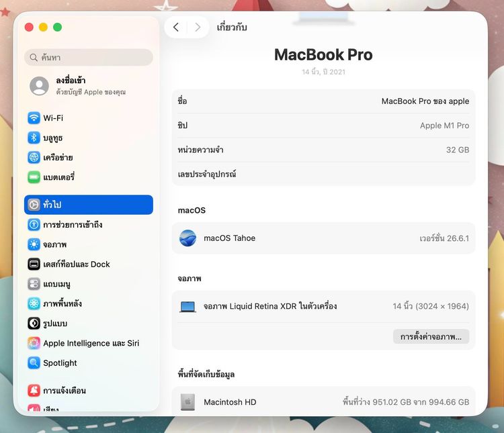The width and height of the screenshot is (504, 433).
Task: Click the MacBook Pro title heading
Action: [323, 54]
